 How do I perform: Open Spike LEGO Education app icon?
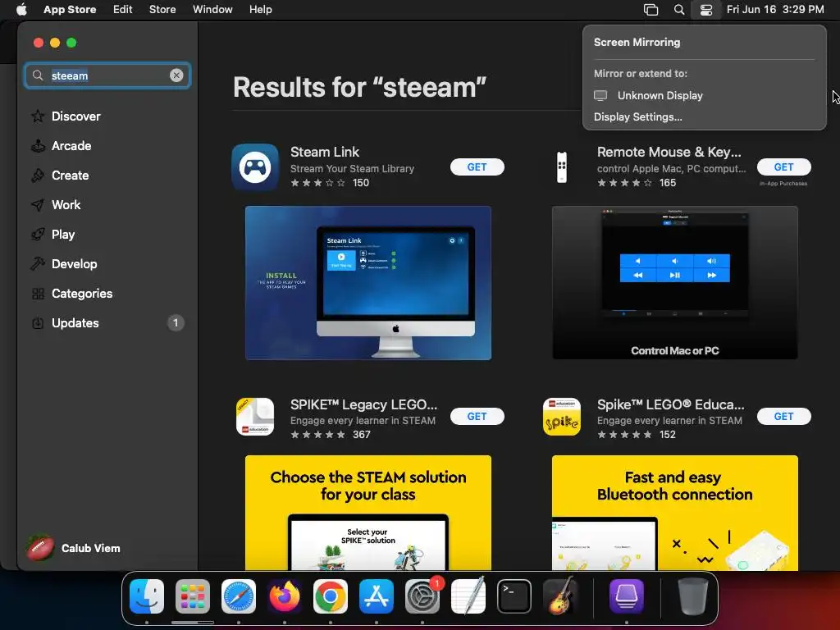click(x=561, y=416)
